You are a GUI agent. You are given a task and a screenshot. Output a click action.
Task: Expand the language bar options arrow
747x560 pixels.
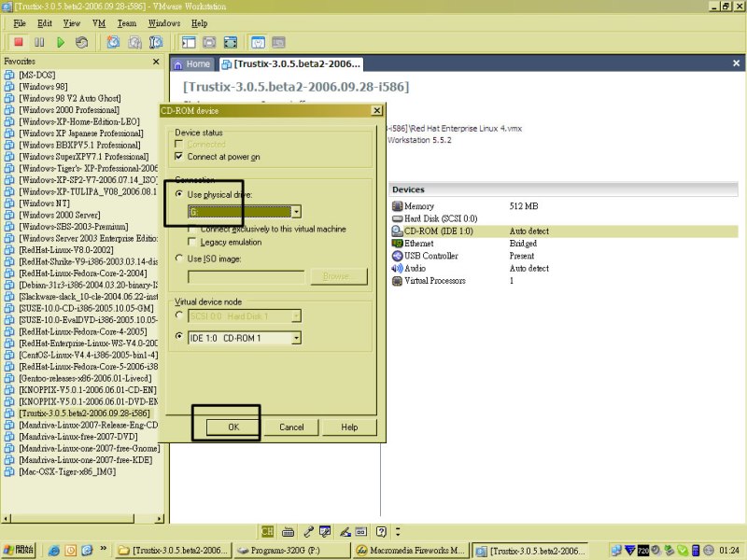pos(398,531)
